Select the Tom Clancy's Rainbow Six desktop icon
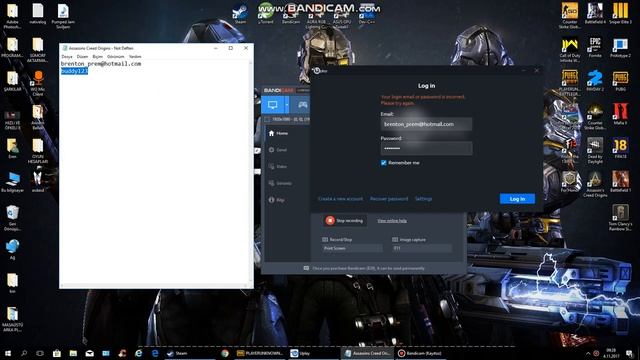 pyautogui.click(x=620, y=218)
